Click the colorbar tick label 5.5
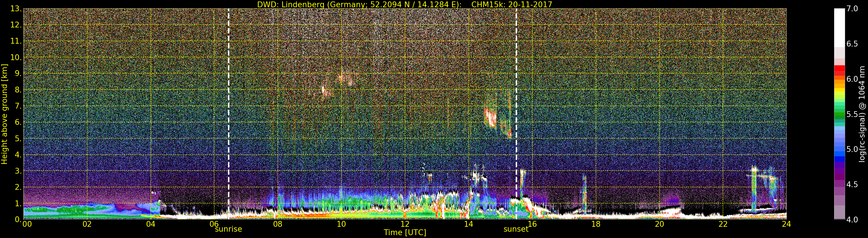This screenshot has width=868, height=238. 852,114
